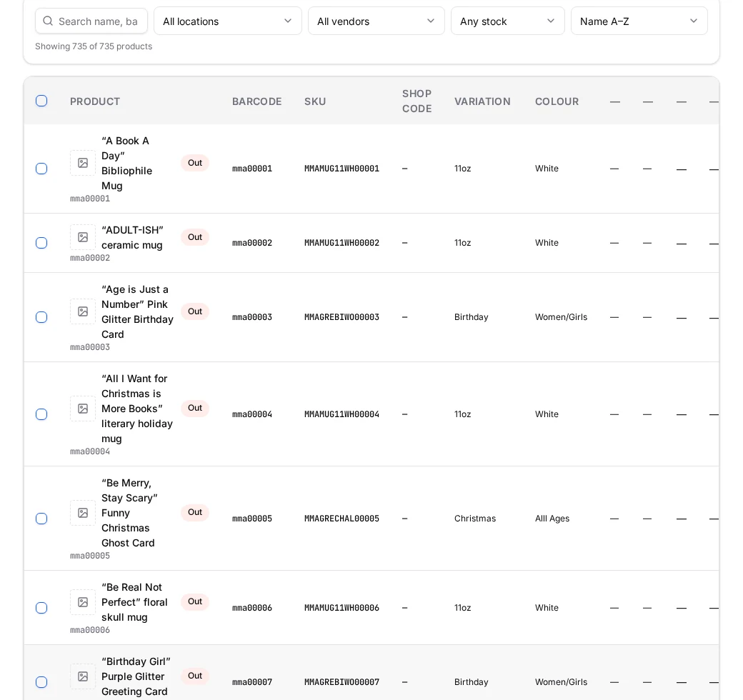Screen dimensions: 743x700
Task: Open the All vendors dropdown
Action: coord(377,21)
